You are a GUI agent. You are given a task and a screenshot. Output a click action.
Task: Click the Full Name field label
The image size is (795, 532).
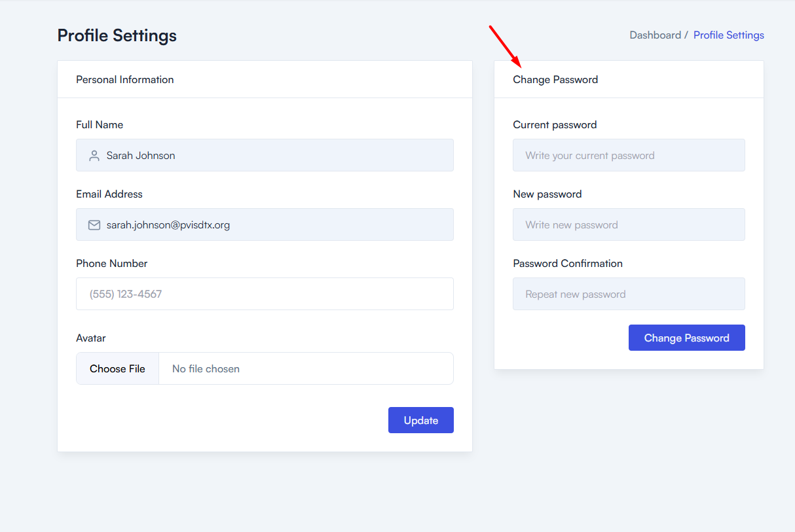(100, 125)
